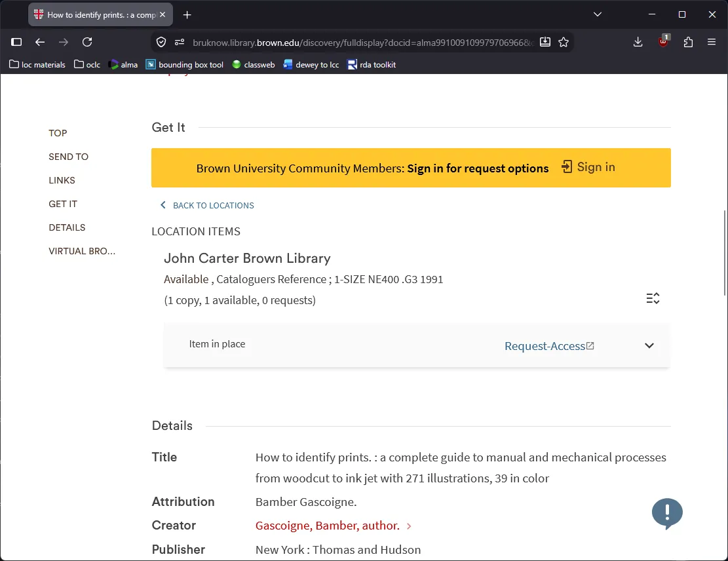The width and height of the screenshot is (728, 561).
Task: Jump to GET IT section
Action: click(63, 204)
